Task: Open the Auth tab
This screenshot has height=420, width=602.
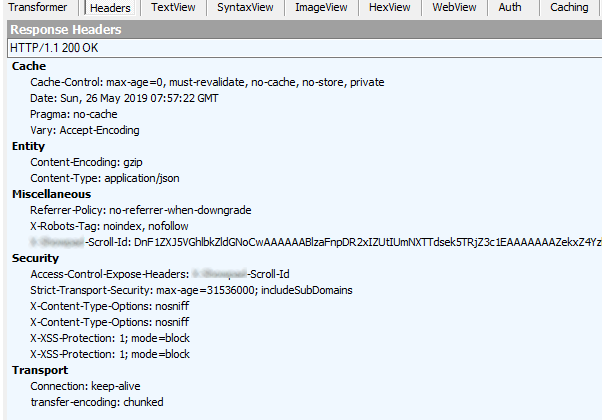Action: (x=510, y=7)
